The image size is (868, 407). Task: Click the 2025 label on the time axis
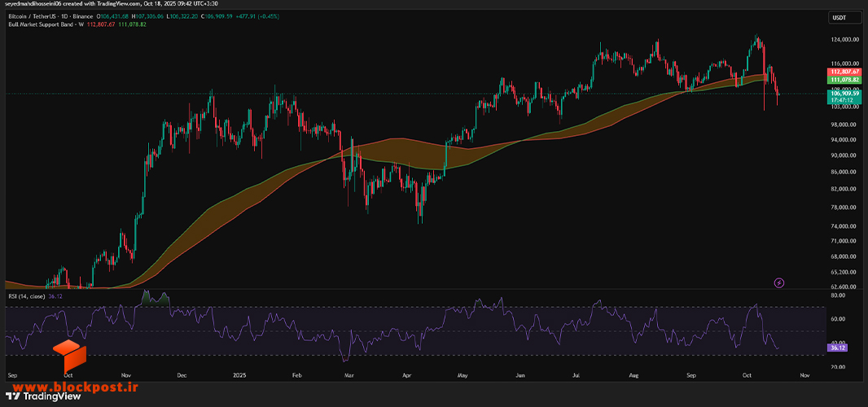[x=238, y=375]
